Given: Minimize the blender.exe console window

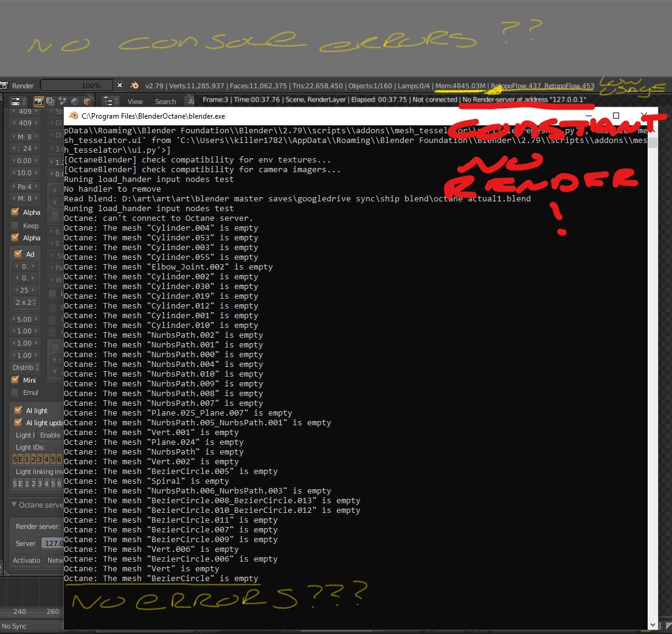Looking at the screenshot, I should click(x=589, y=116).
